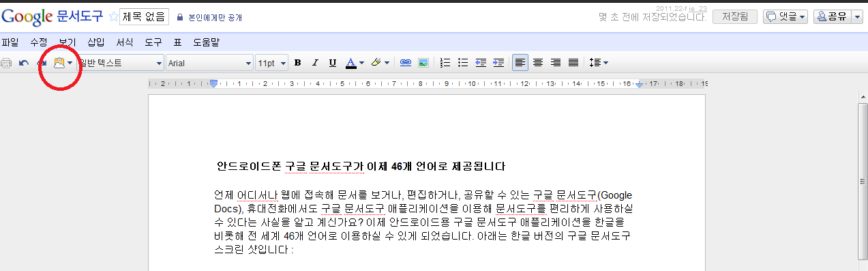Image resolution: width=868 pixels, height=271 pixels.
Task: Star the document with the star icon
Action: pos(113,17)
